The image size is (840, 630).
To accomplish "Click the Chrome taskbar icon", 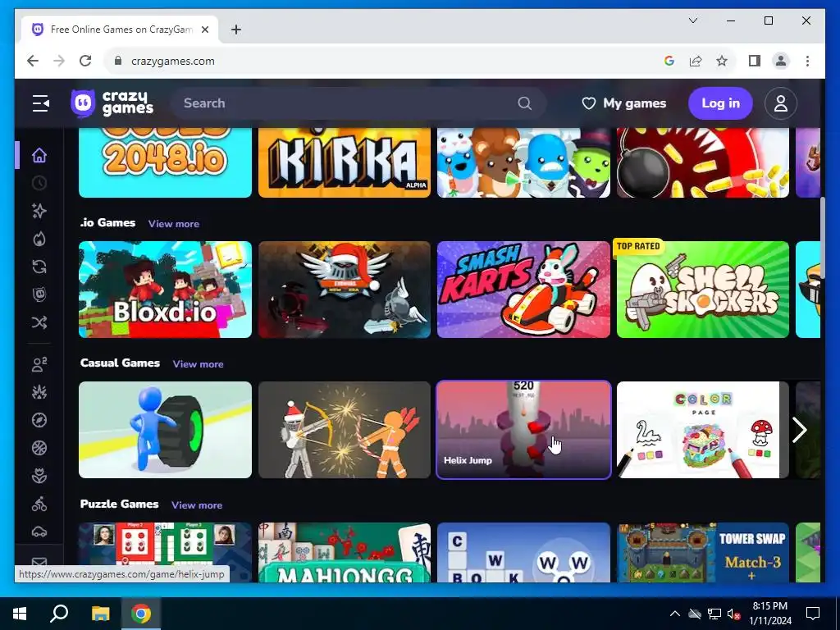I will tap(141, 614).
